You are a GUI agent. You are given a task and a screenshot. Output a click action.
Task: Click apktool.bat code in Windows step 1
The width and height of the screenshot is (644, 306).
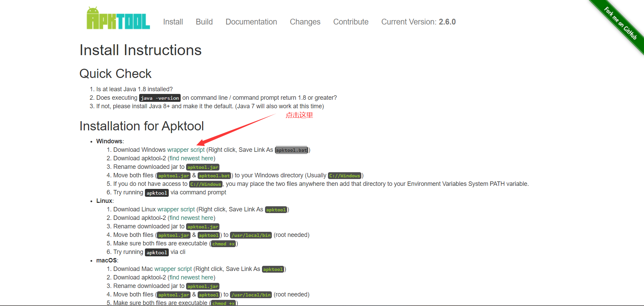coord(292,150)
